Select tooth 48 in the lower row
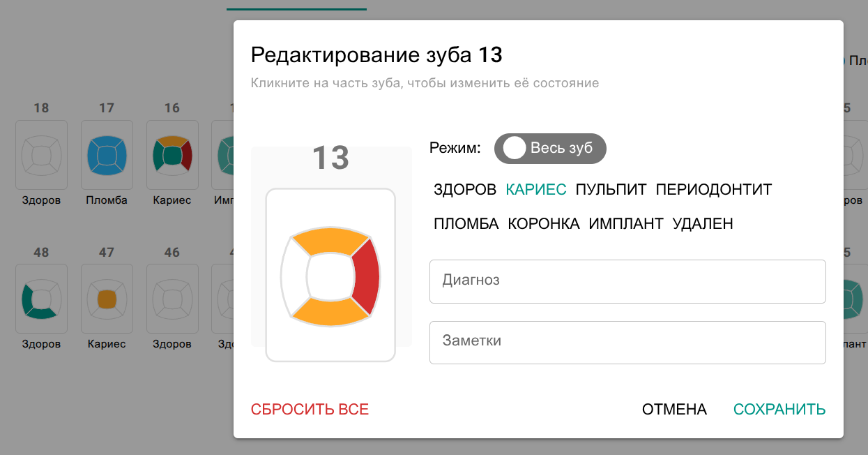Viewport: 868px width, 455px height. click(41, 299)
